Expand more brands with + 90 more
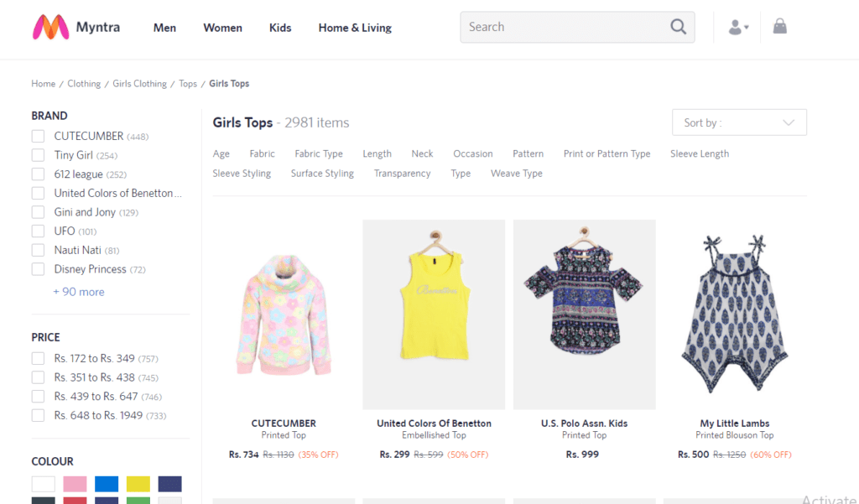The width and height of the screenshot is (859, 504). (x=79, y=291)
